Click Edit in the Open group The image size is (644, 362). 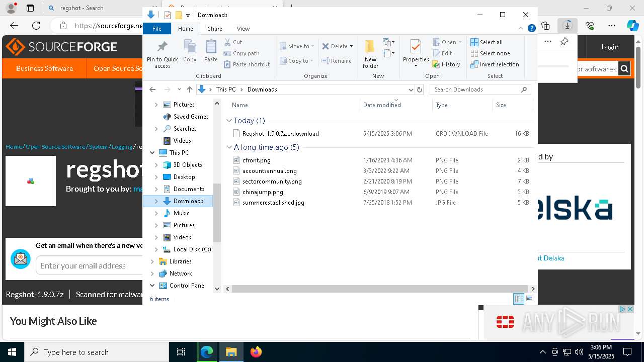[x=442, y=53]
